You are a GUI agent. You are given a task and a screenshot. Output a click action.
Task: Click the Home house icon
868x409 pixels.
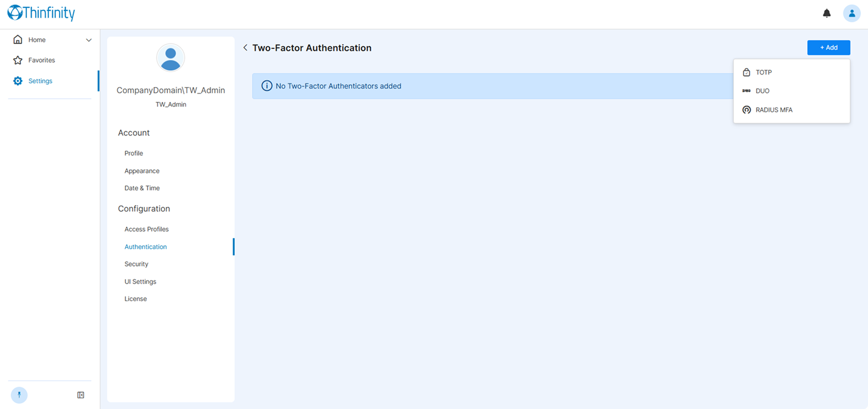pos(18,40)
